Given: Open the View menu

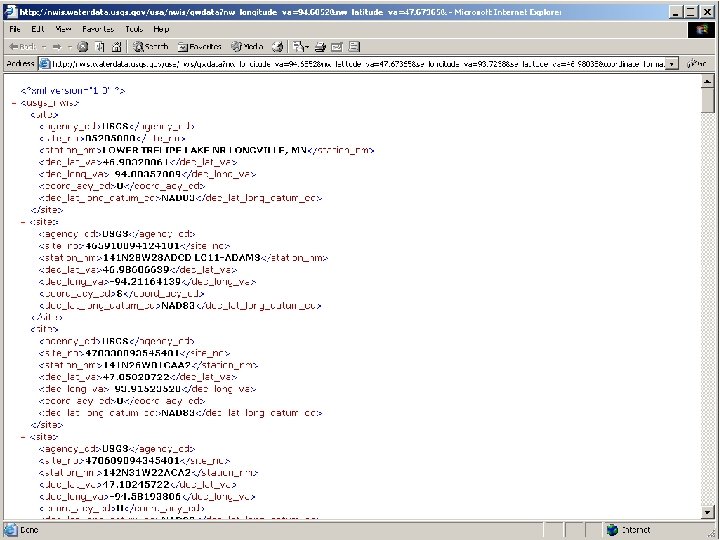Looking at the screenshot, I should tap(63, 29).
